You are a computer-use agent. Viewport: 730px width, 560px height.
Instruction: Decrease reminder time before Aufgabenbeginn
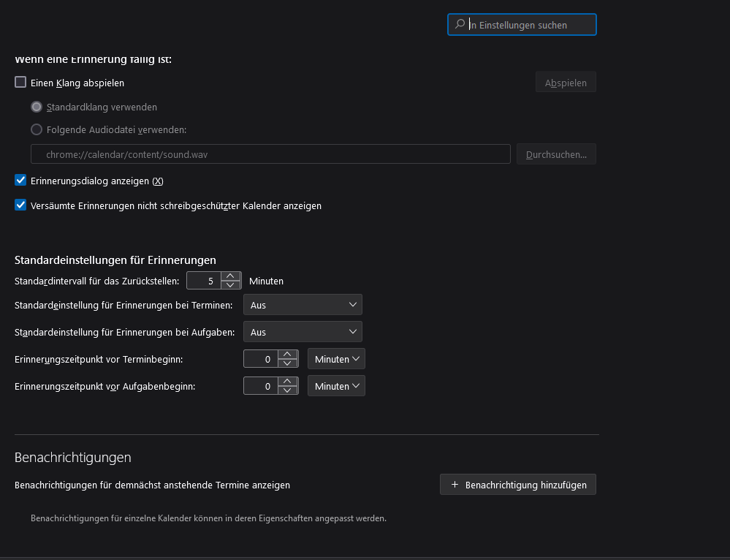pos(288,390)
